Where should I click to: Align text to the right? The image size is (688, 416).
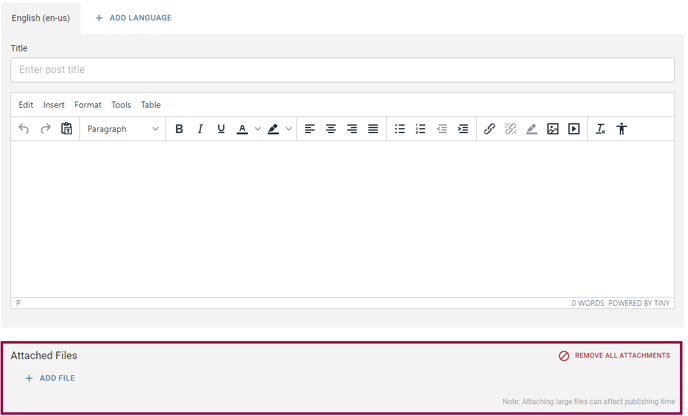[x=352, y=129]
